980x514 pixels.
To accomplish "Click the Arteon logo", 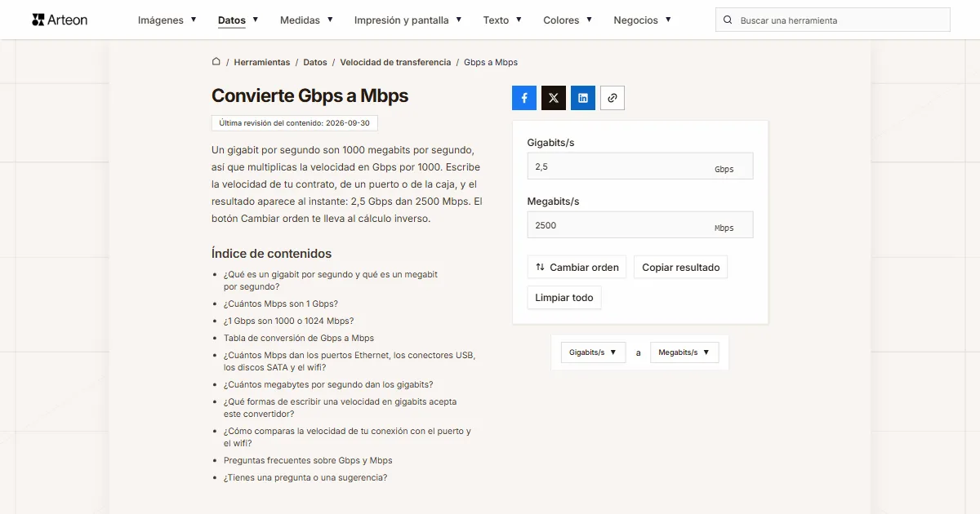I will point(60,20).
